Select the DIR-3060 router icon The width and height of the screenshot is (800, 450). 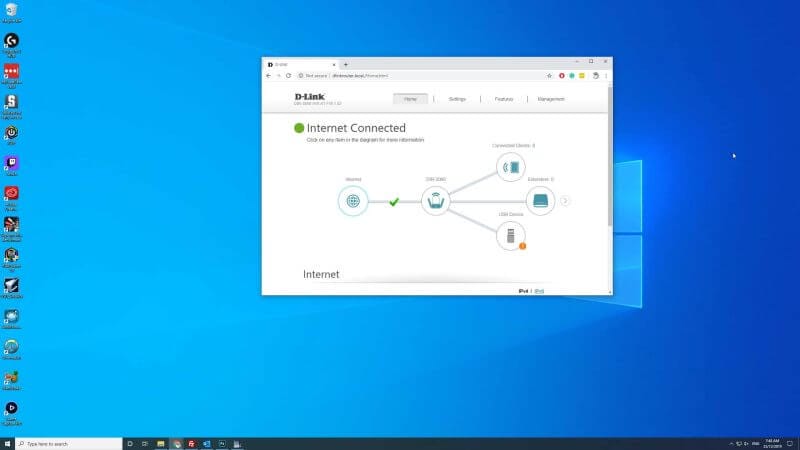click(x=435, y=201)
